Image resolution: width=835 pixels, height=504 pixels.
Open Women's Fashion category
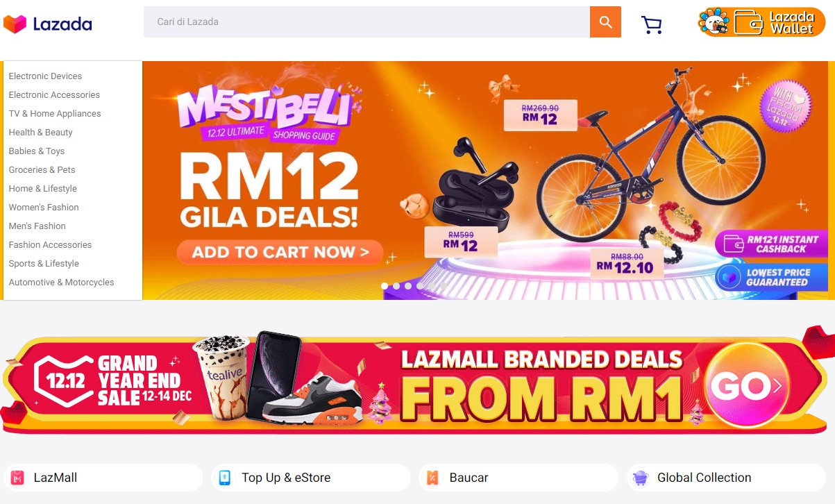coord(44,208)
